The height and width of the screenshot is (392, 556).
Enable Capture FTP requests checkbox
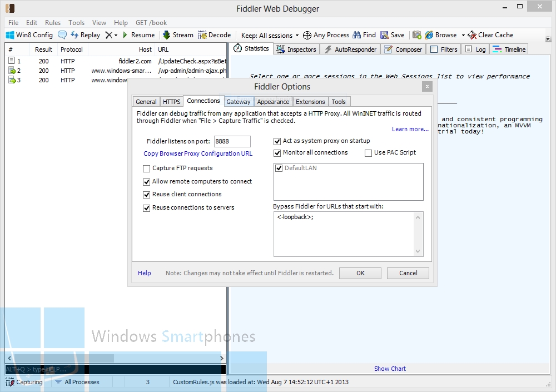(x=146, y=168)
